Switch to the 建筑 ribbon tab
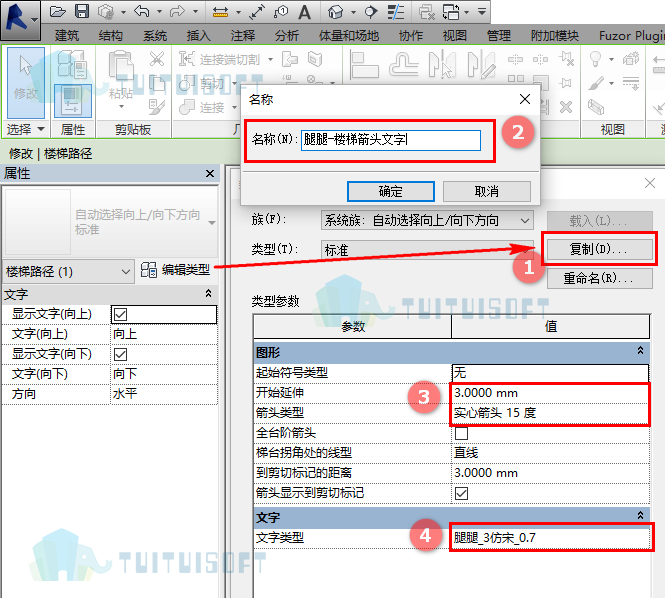Viewport: 665px width, 598px height. [67, 36]
